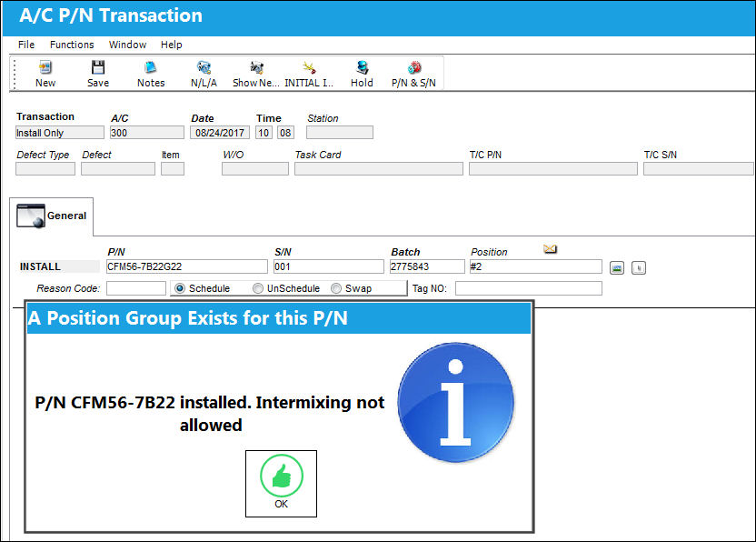Open the Help menu
756x542 pixels.
[172, 45]
